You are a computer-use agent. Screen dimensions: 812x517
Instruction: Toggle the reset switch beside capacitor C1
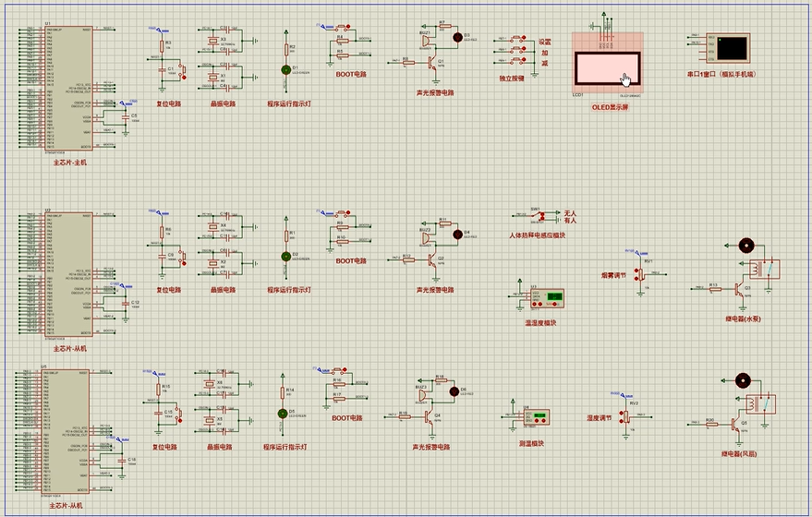click(181, 70)
